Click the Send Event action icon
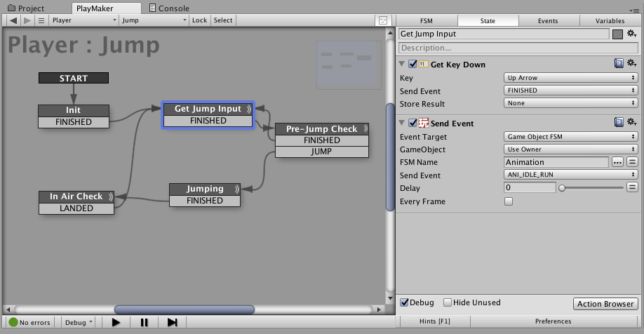This screenshot has height=334, width=644. coord(424,123)
